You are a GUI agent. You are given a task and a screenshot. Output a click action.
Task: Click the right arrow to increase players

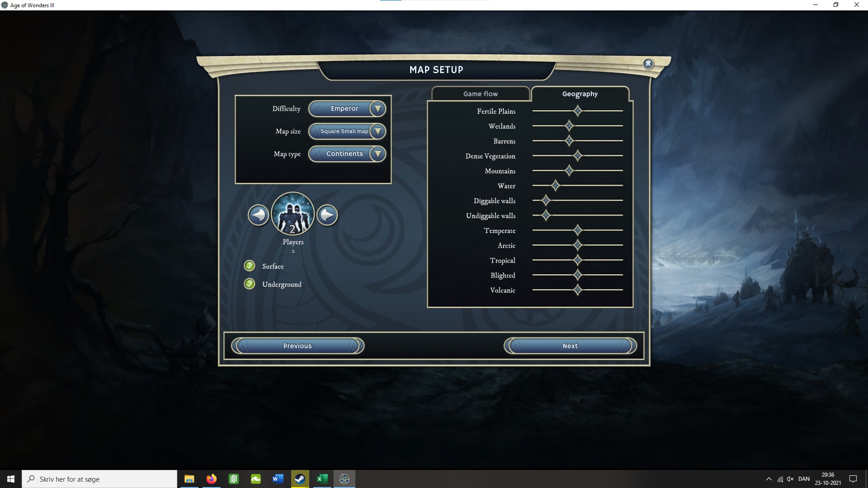pyautogui.click(x=327, y=215)
